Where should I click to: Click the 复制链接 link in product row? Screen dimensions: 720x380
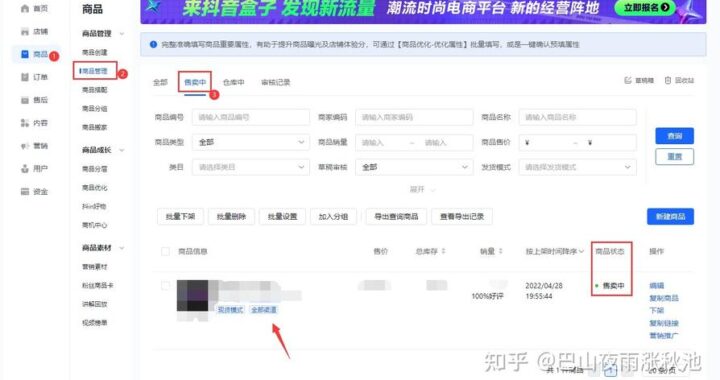click(664, 323)
